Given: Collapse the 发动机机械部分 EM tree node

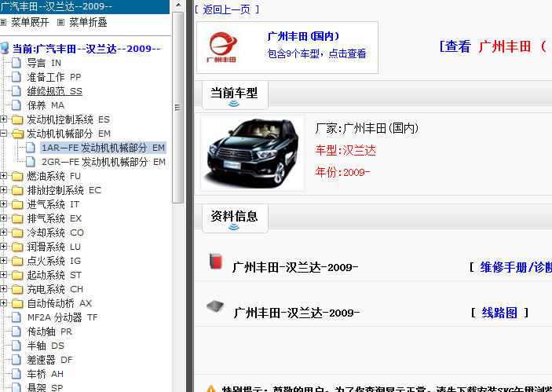Looking at the screenshot, I should (3, 134).
